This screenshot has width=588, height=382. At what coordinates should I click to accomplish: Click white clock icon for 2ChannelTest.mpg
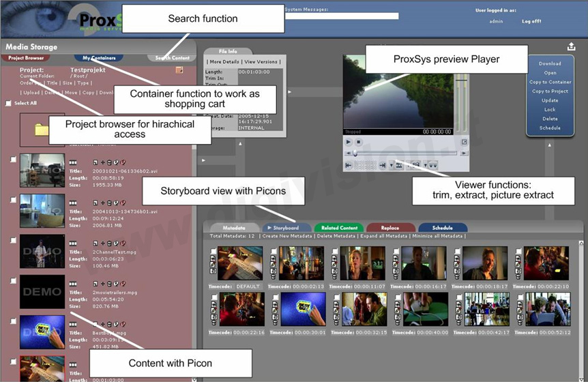(x=116, y=244)
